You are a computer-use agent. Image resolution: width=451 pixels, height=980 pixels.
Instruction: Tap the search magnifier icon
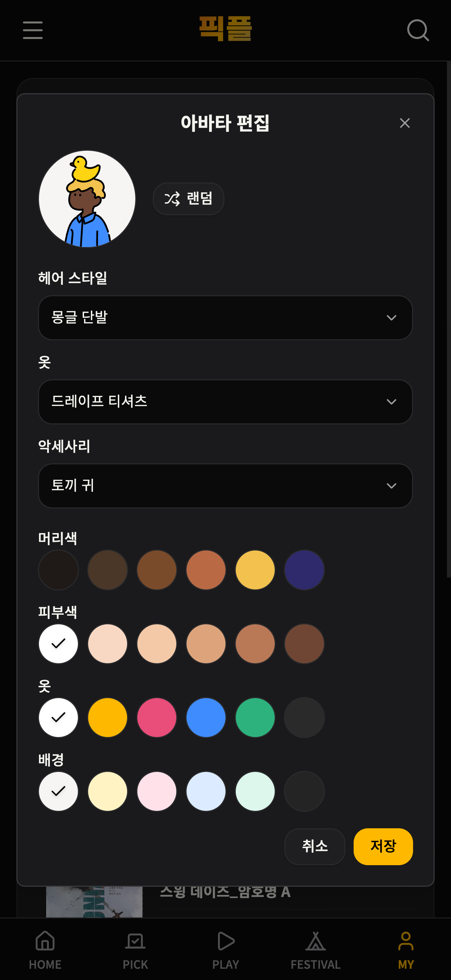click(x=418, y=30)
